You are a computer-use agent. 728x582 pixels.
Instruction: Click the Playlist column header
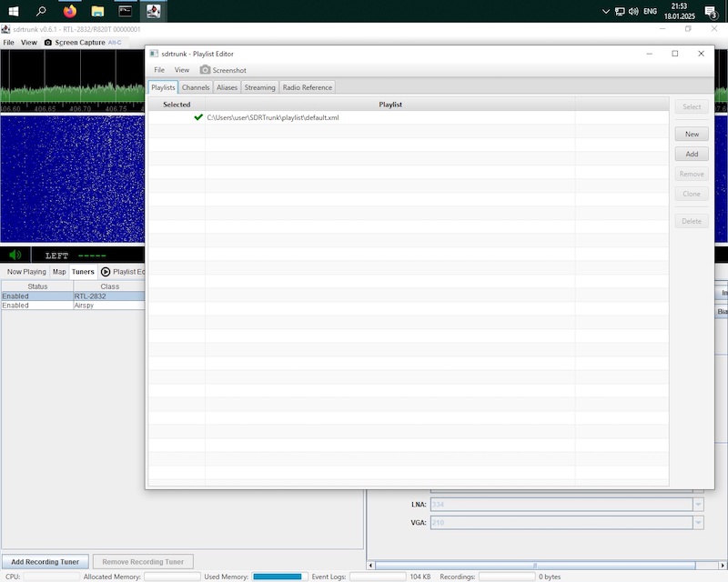[x=390, y=105]
